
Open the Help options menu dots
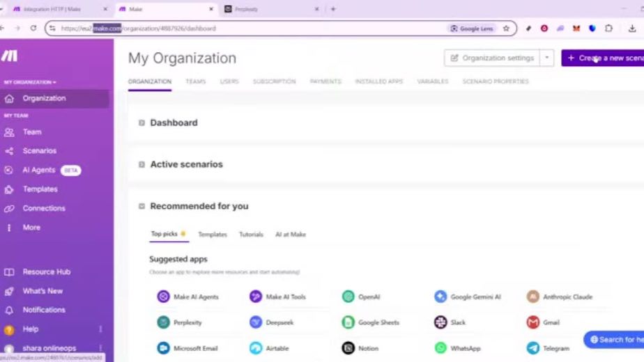pyautogui.click(x=100, y=329)
